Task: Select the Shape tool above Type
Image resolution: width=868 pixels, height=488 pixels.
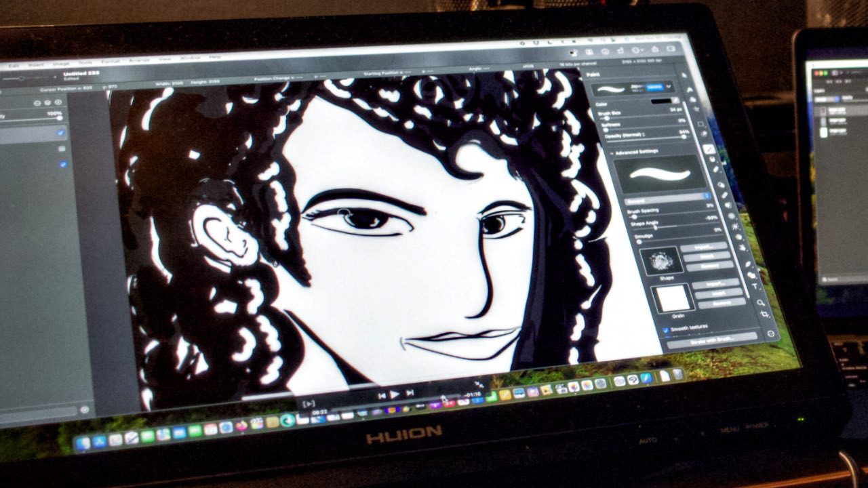Action: [x=751, y=274]
